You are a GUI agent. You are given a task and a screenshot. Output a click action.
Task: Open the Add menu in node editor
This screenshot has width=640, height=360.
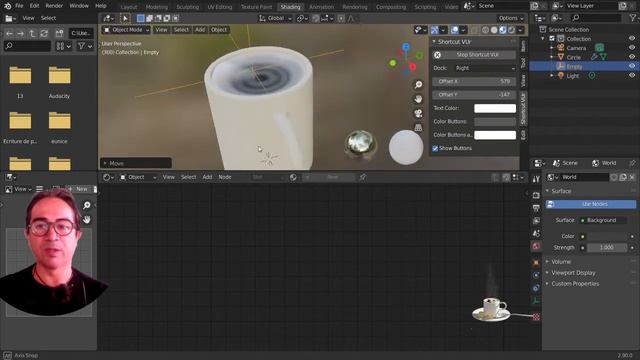(x=207, y=177)
